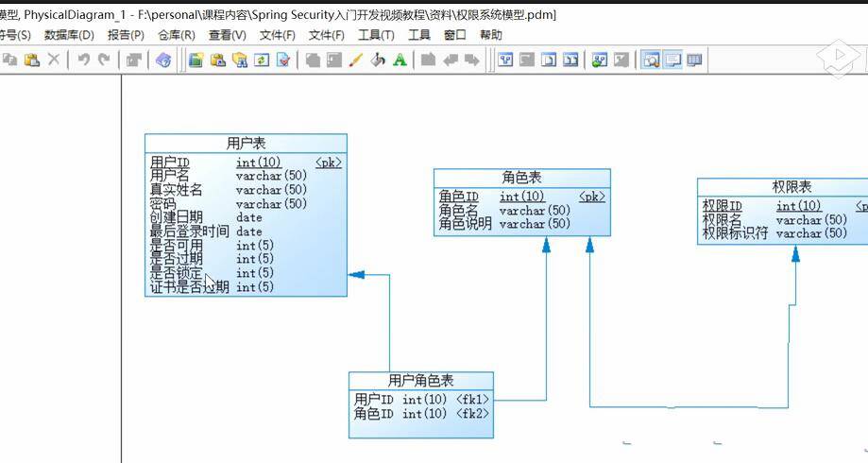
Task: Click the Redo arrow icon
Action: click(104, 60)
